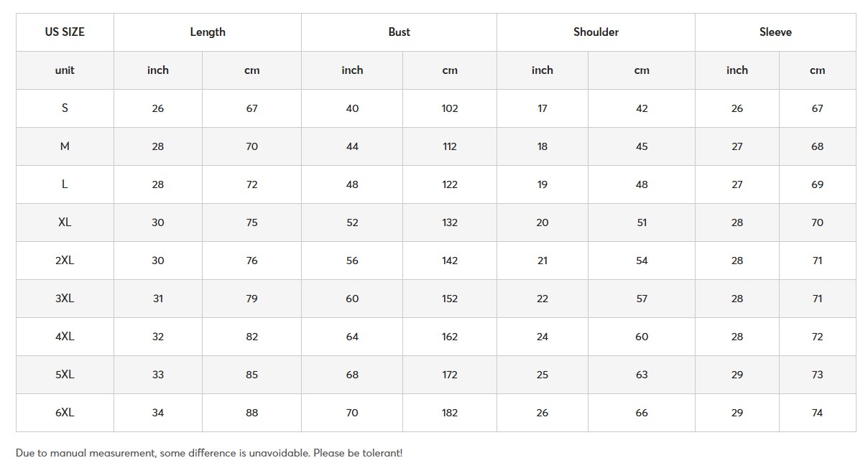868x463 pixels.
Task: Click the Bust column header
Action: (399, 32)
